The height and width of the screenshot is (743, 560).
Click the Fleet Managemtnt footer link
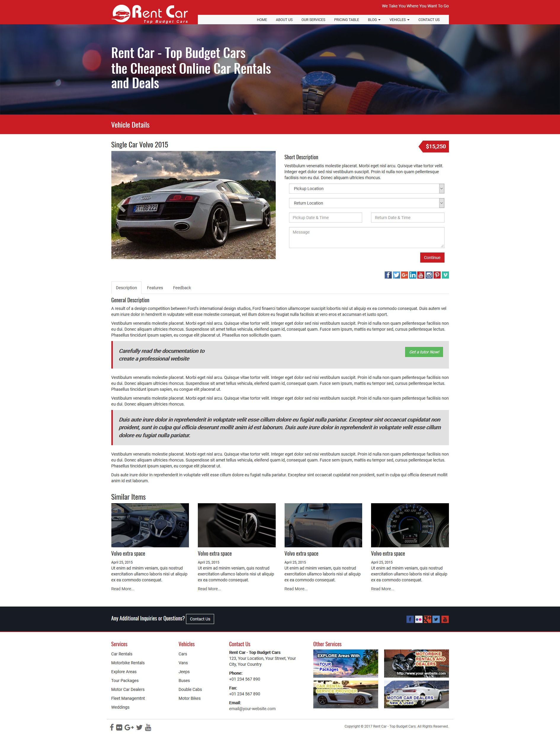click(x=128, y=698)
